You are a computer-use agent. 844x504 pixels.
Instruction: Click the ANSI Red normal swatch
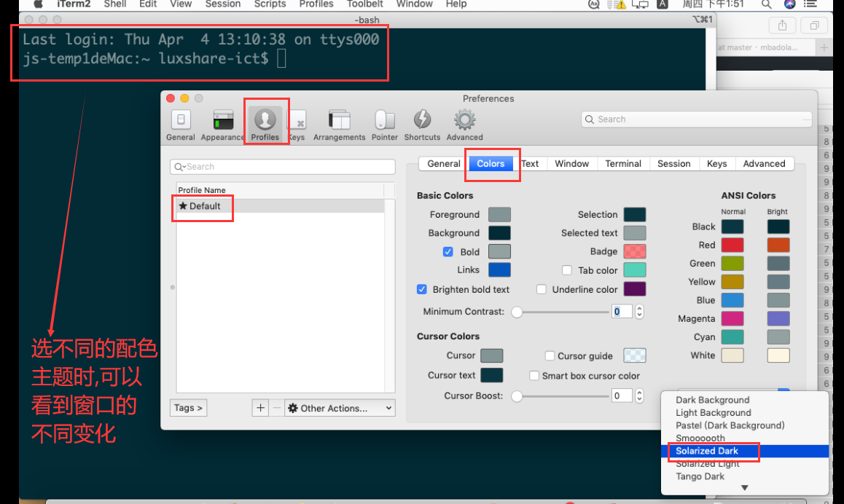pyautogui.click(x=732, y=245)
